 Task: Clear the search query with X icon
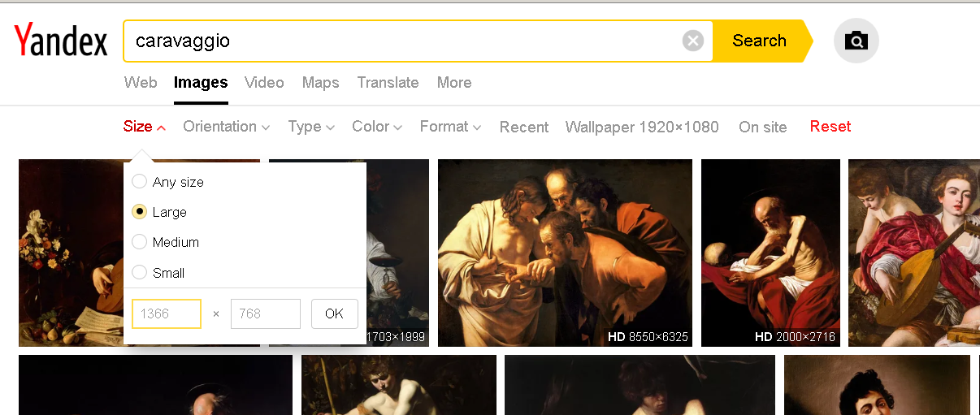click(x=693, y=41)
